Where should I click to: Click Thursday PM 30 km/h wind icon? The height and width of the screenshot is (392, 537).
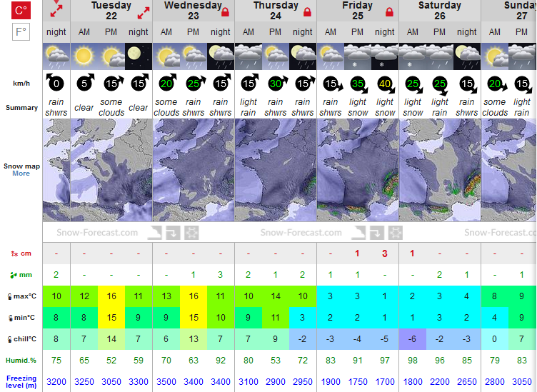click(x=277, y=83)
